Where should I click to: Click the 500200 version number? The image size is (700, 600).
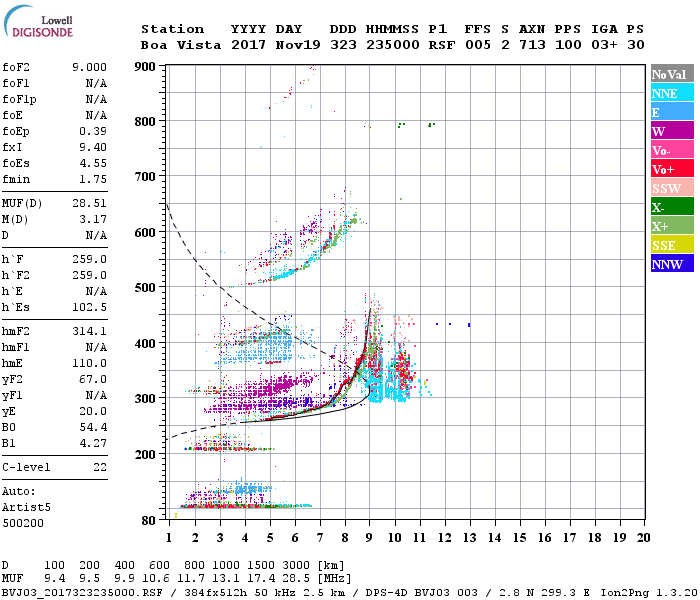coord(23,523)
